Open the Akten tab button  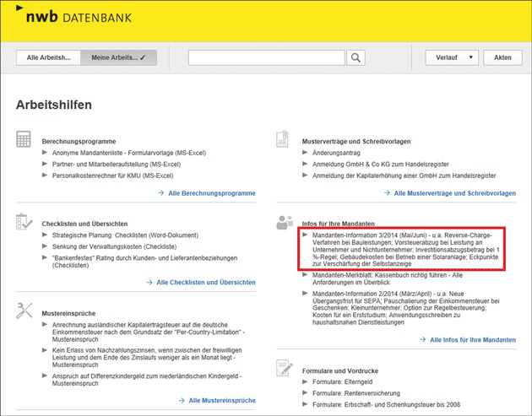tap(502, 58)
